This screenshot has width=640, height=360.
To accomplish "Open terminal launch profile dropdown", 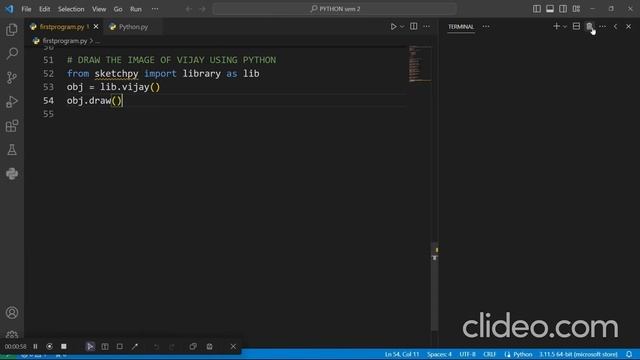I will pyautogui.click(x=565, y=27).
